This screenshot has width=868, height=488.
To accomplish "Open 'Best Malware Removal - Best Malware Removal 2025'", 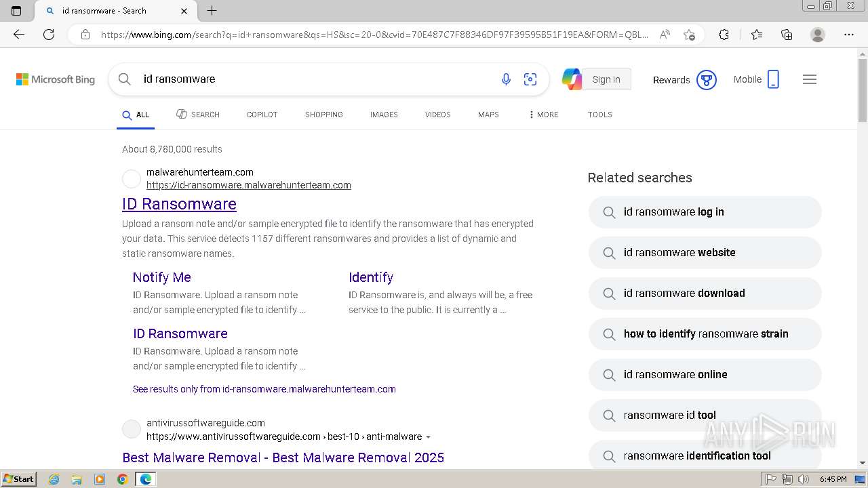I will pyautogui.click(x=283, y=457).
